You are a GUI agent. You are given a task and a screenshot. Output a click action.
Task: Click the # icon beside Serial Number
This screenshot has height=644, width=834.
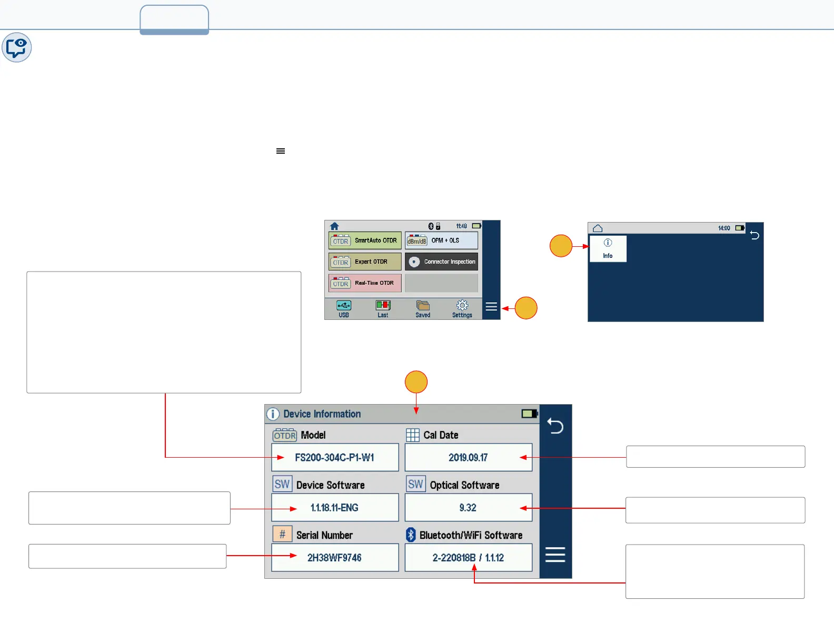click(282, 534)
